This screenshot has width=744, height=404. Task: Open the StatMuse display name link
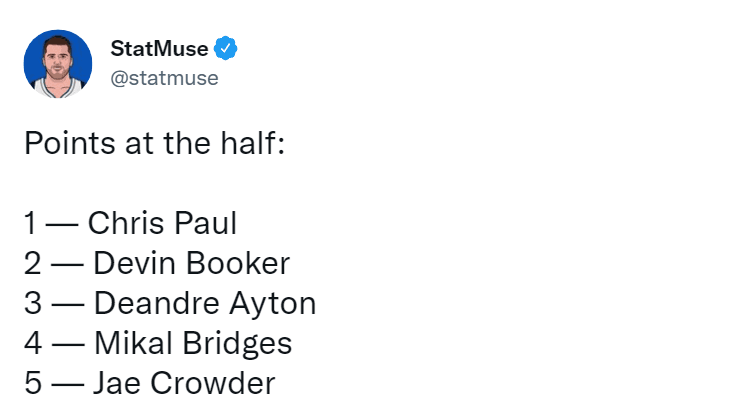pyautogui.click(x=159, y=48)
